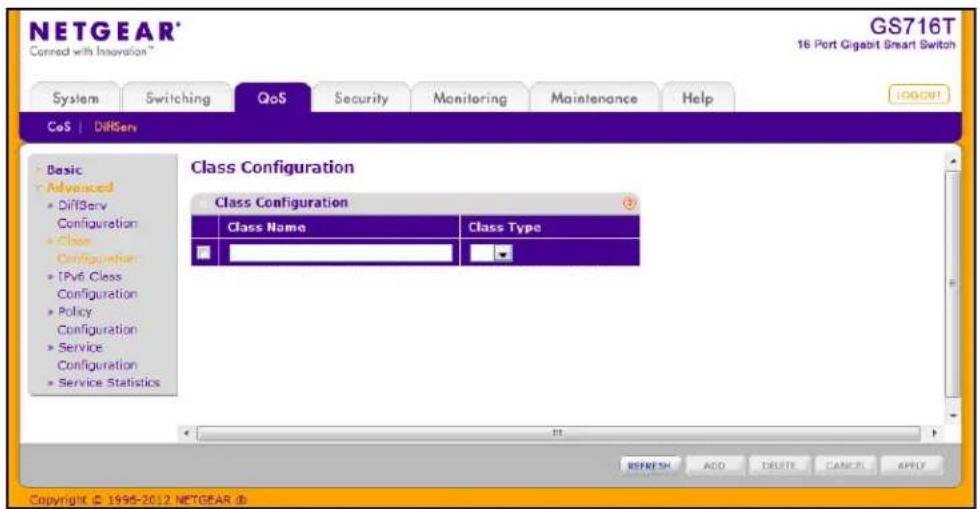This screenshot has height=509, width=979.
Task: Open the Maintenance tab
Action: pyautogui.click(x=594, y=98)
